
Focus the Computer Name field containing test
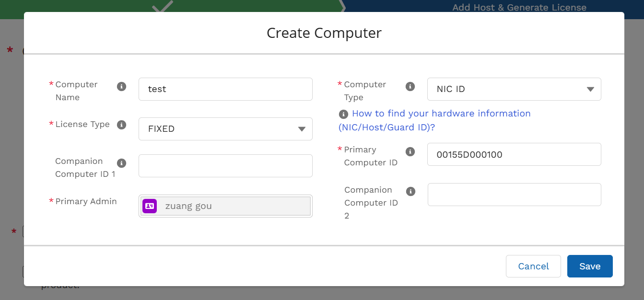pos(225,89)
